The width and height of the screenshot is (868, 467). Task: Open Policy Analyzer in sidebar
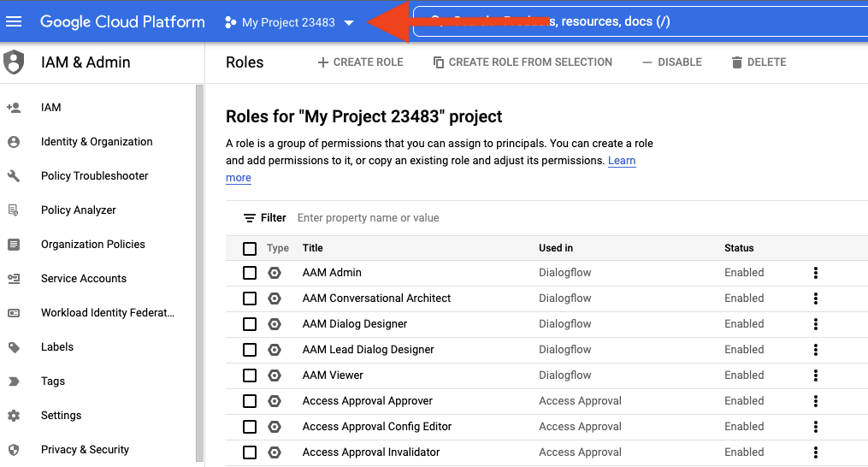(x=79, y=210)
